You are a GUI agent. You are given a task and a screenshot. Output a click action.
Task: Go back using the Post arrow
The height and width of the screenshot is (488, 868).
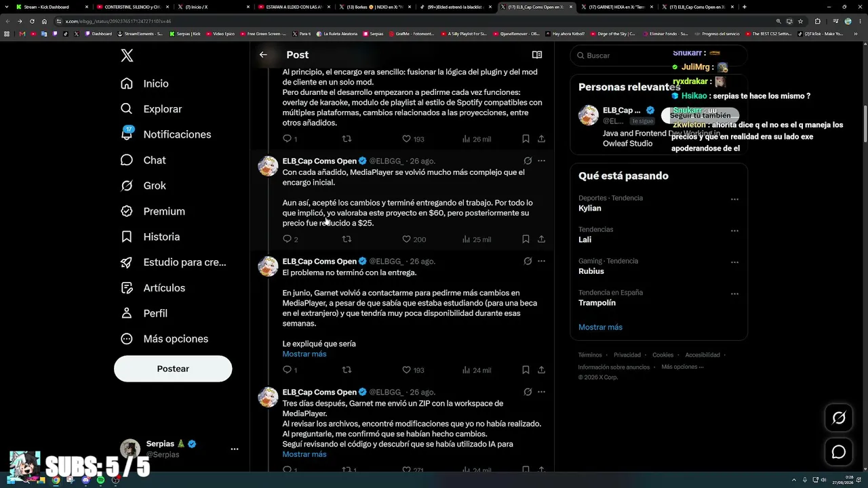point(263,55)
